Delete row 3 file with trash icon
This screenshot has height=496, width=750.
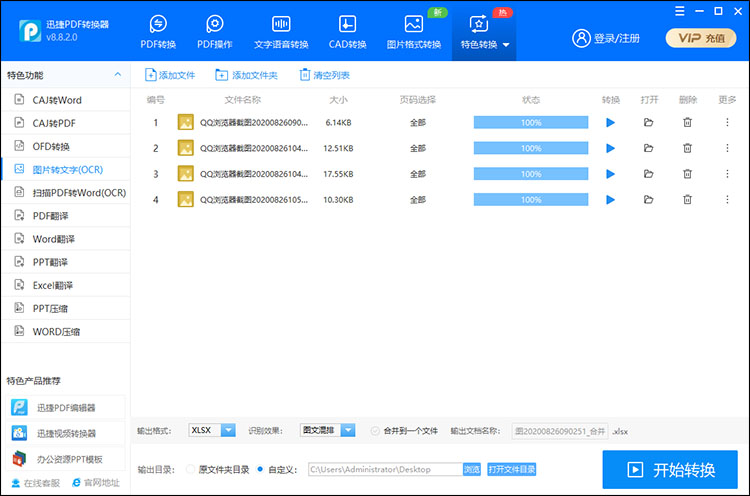[x=687, y=174]
